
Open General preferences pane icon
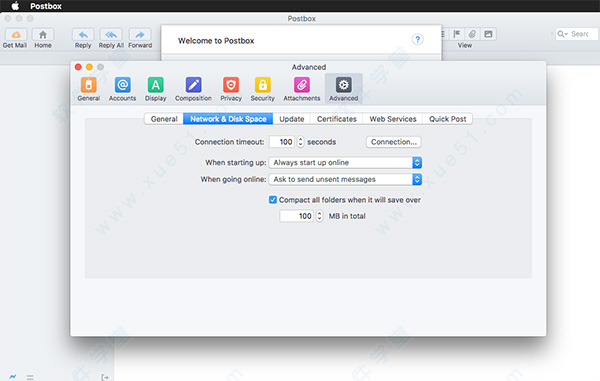[x=88, y=85]
